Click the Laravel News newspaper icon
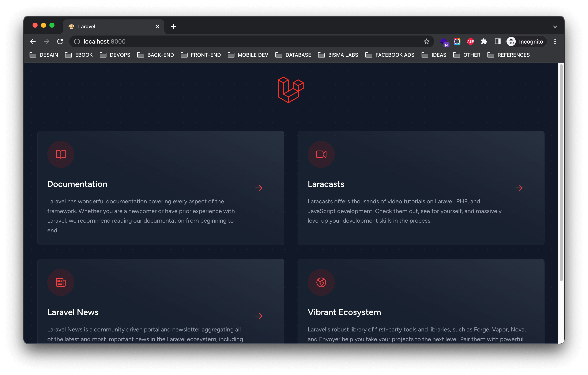 tap(61, 282)
